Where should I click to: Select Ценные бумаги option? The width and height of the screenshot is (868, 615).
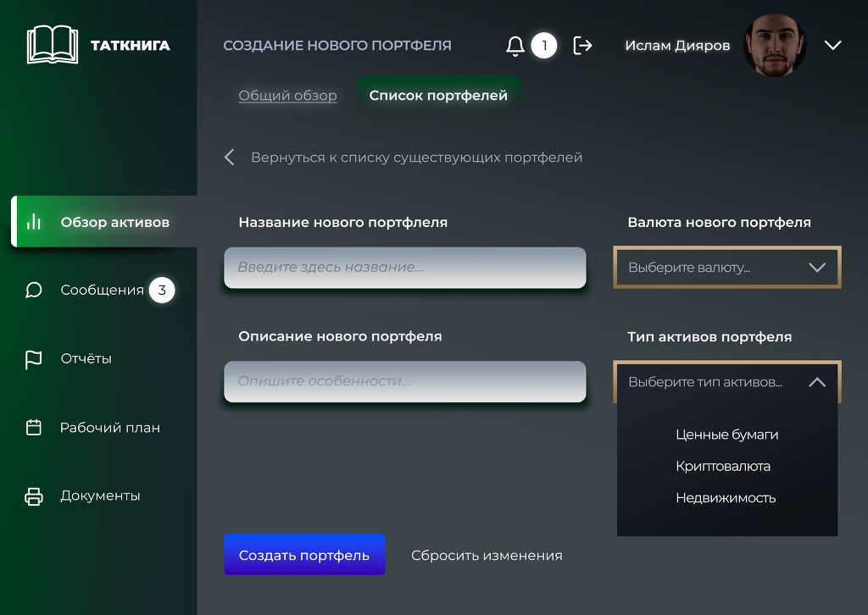(726, 435)
